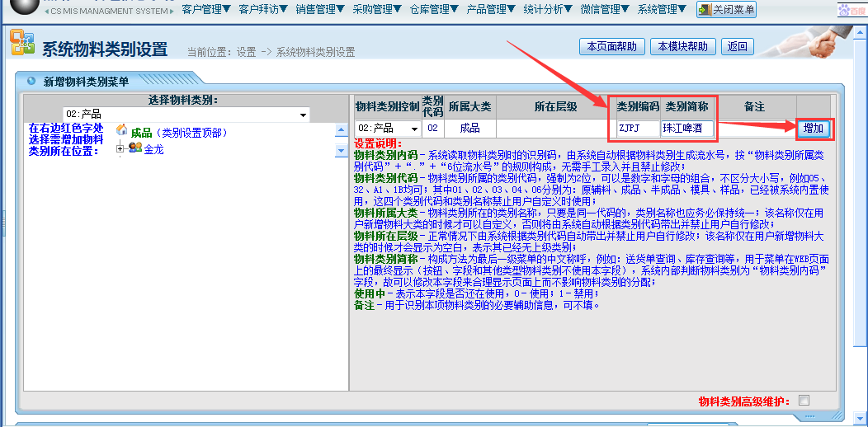Screen dimensions: 868x427
Task: Click the 设置说明 red heading
Action: pyautogui.click(x=379, y=143)
